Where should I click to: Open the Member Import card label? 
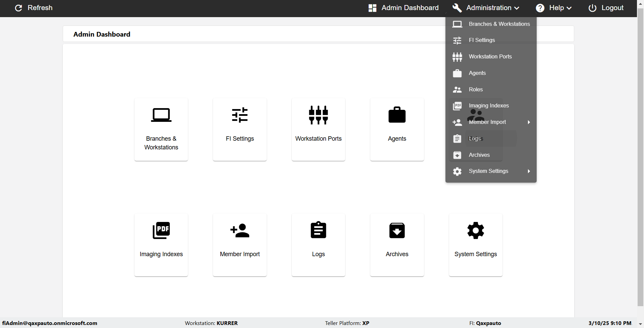click(x=240, y=254)
